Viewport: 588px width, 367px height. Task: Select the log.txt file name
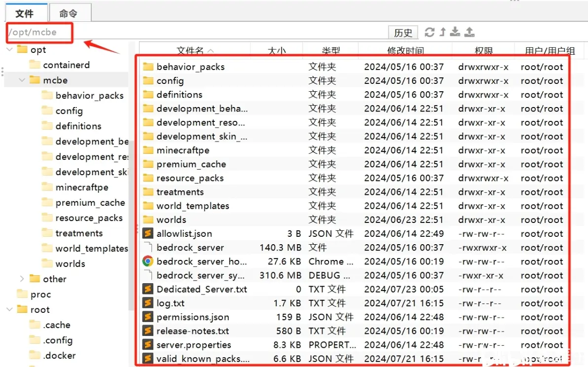tap(171, 303)
